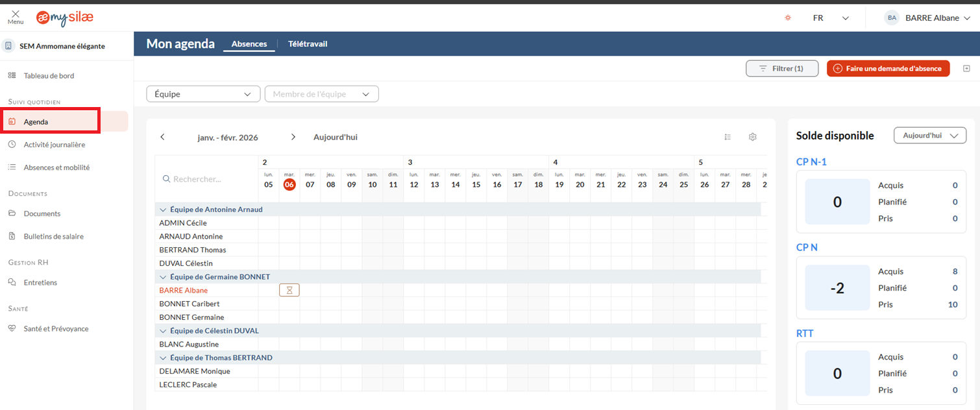Go to previous period with left chevron
This screenshot has height=410, width=980.
tap(163, 137)
